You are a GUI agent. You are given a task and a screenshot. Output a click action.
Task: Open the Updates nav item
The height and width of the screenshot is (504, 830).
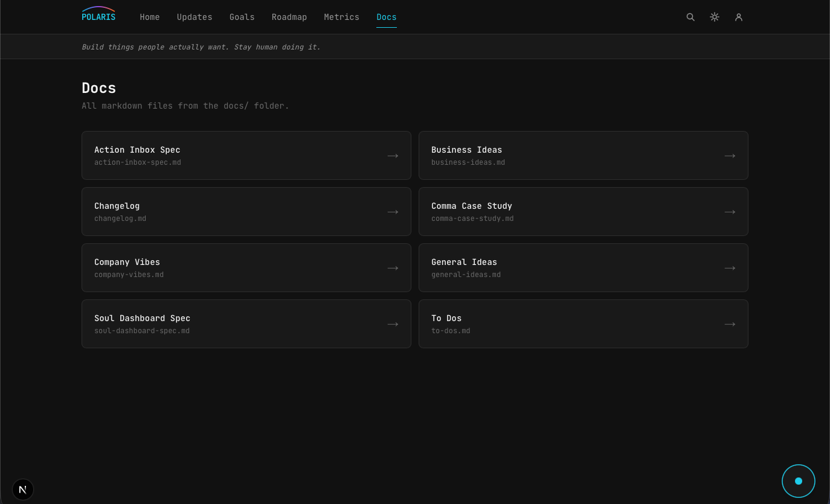click(195, 17)
